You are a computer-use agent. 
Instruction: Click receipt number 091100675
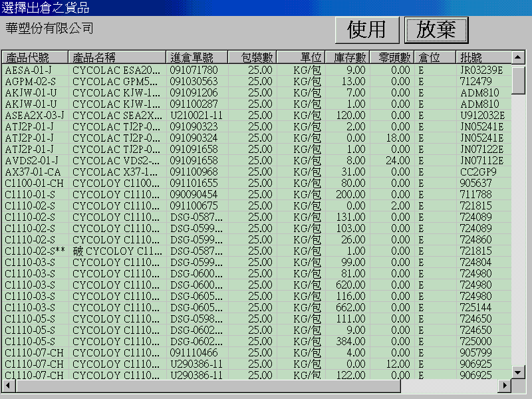[x=194, y=205]
